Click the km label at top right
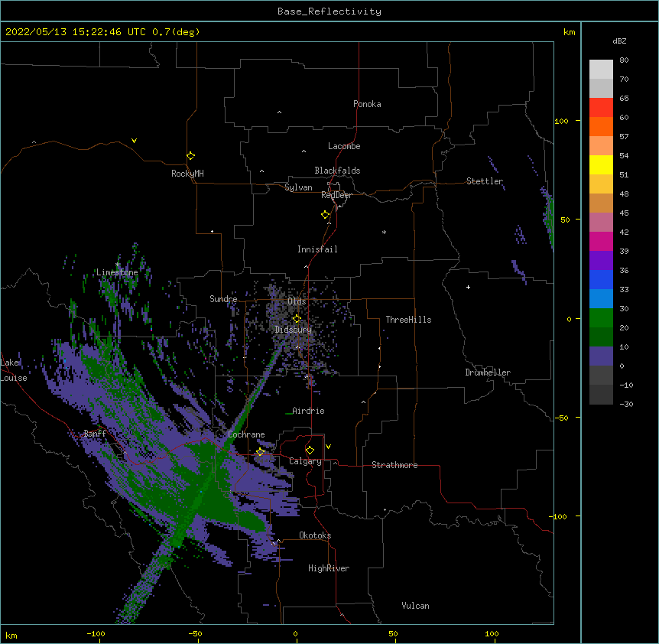This screenshot has width=659, height=644. click(x=569, y=32)
